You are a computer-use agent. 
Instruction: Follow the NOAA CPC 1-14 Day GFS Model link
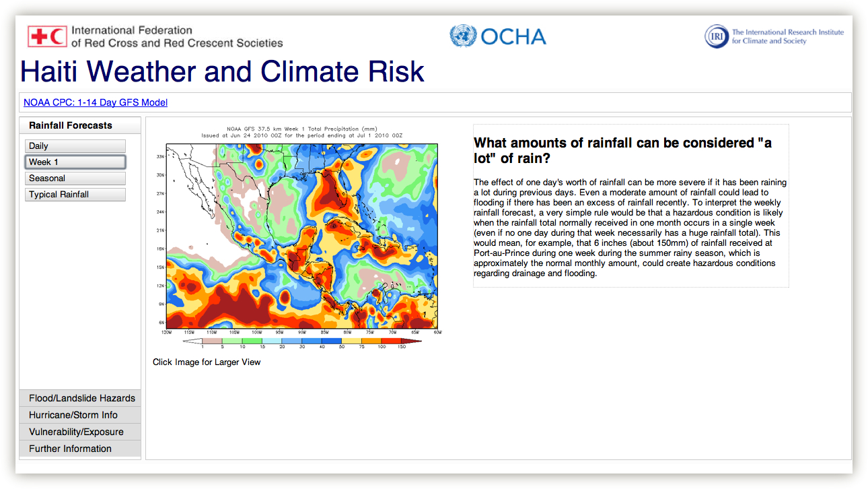click(96, 102)
